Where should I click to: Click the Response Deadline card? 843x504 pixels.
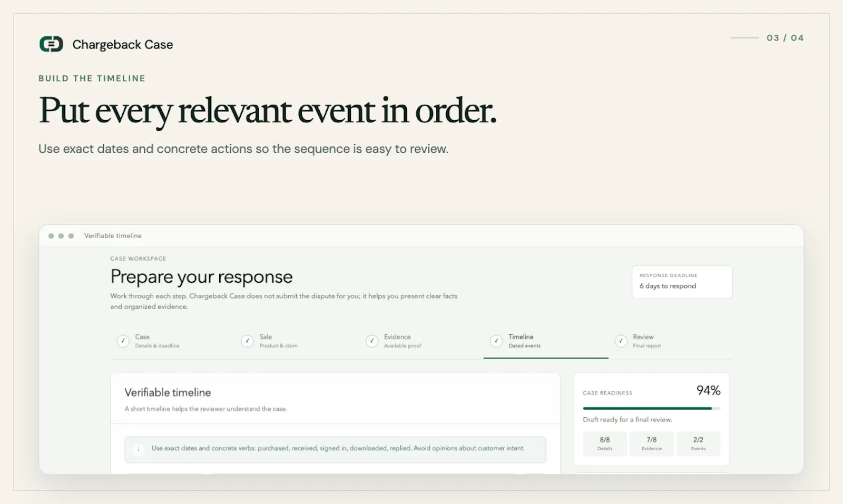click(x=682, y=282)
